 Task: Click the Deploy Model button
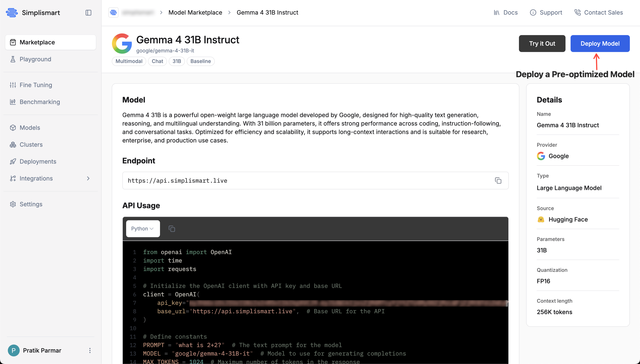tap(600, 44)
